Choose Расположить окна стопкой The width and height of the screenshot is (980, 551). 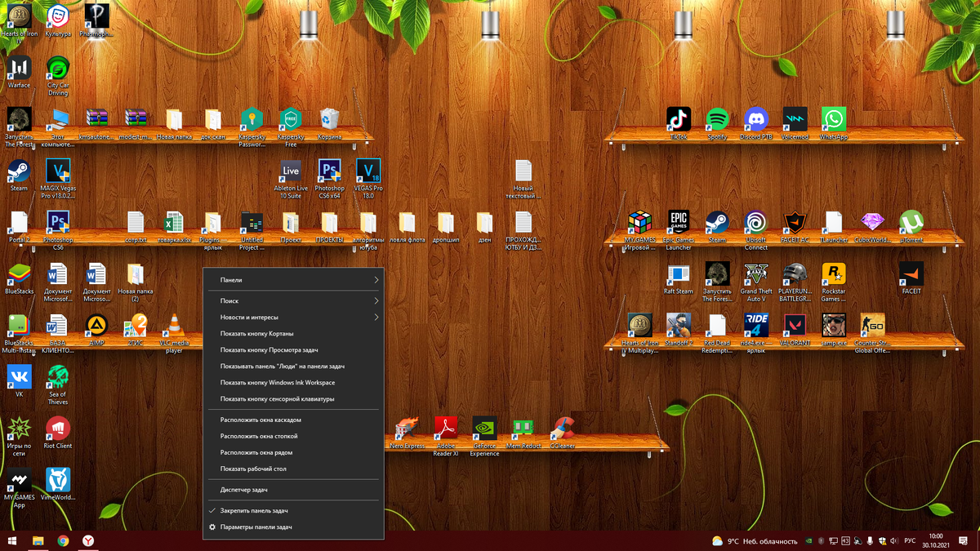293,436
